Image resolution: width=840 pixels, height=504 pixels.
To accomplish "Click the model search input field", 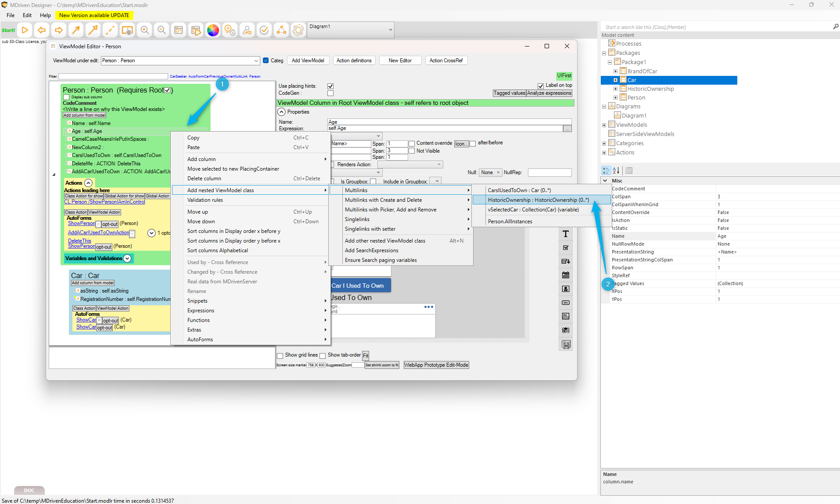I will pos(718,27).
